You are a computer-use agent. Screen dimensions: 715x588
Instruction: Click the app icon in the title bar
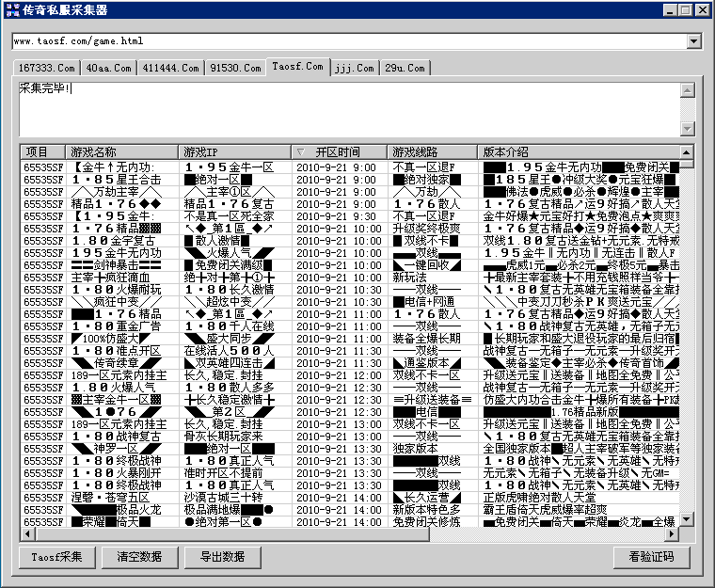pos(12,10)
